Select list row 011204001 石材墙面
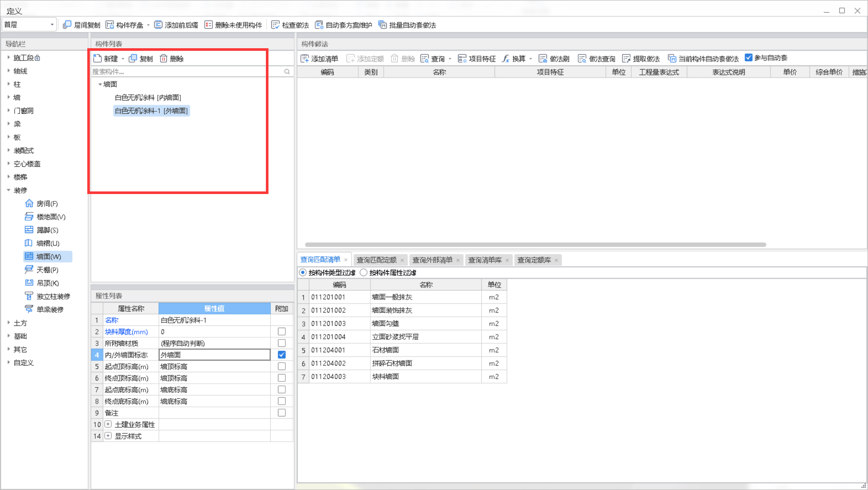868x490 pixels. pyautogui.click(x=402, y=350)
